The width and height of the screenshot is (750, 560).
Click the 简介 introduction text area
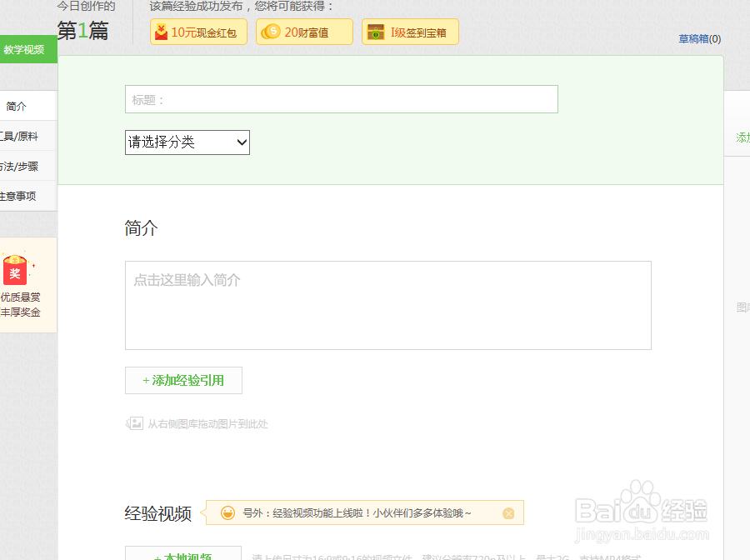[x=387, y=305]
